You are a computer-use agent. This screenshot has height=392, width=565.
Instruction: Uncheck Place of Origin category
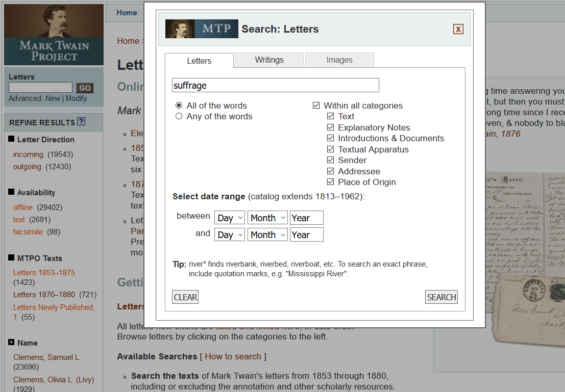330,182
